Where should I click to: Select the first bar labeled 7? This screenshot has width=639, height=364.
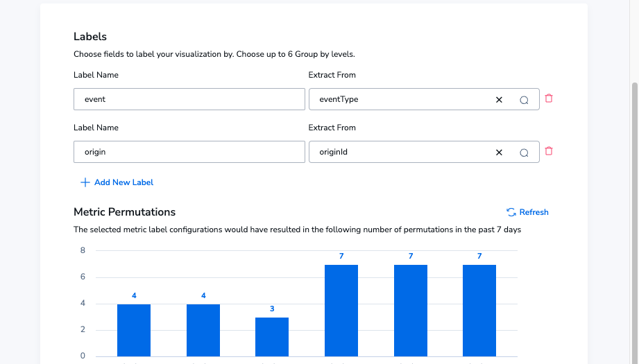point(341,311)
